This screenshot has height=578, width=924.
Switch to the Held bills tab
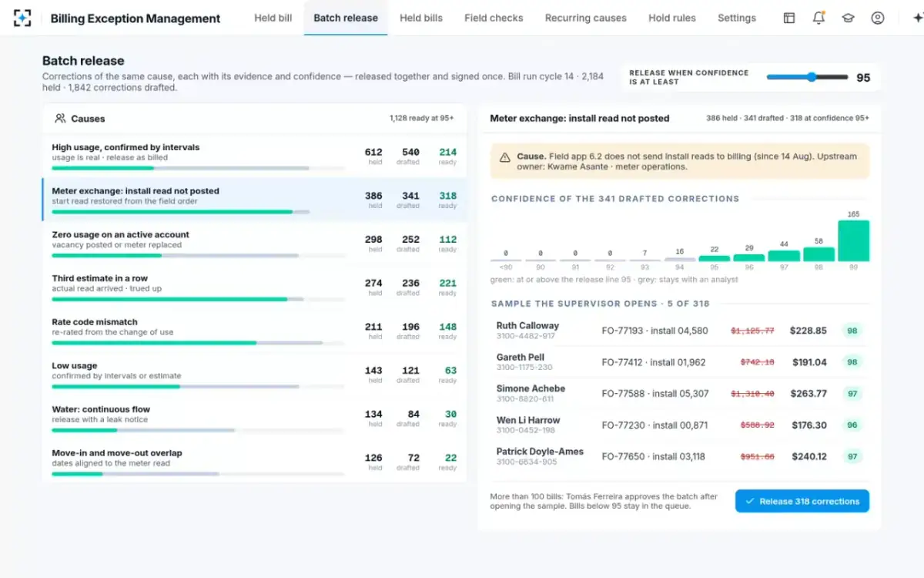pos(421,18)
